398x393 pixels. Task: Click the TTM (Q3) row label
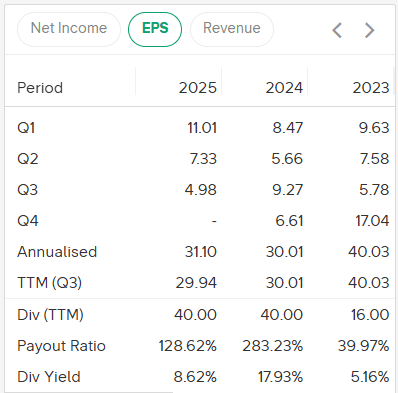(x=49, y=283)
